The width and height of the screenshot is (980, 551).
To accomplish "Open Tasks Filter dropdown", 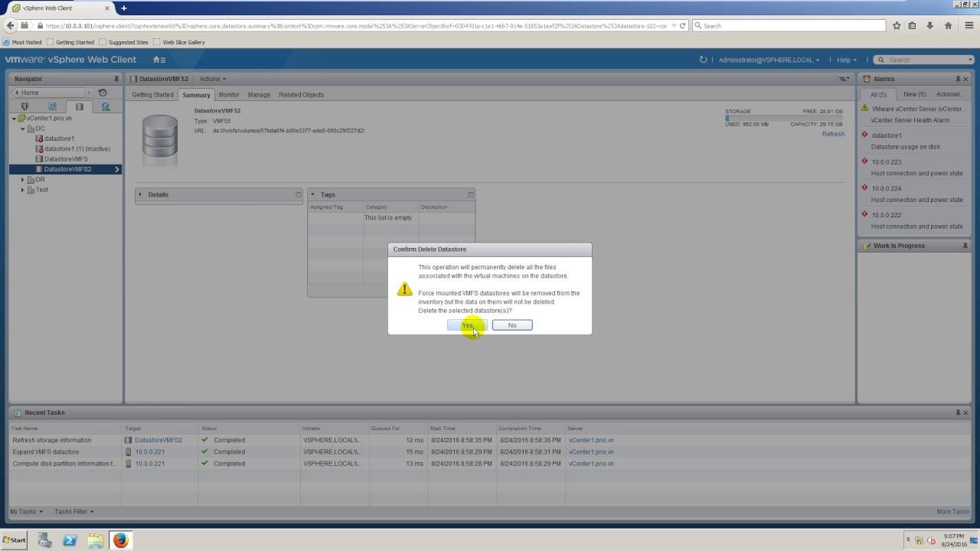I will [74, 511].
